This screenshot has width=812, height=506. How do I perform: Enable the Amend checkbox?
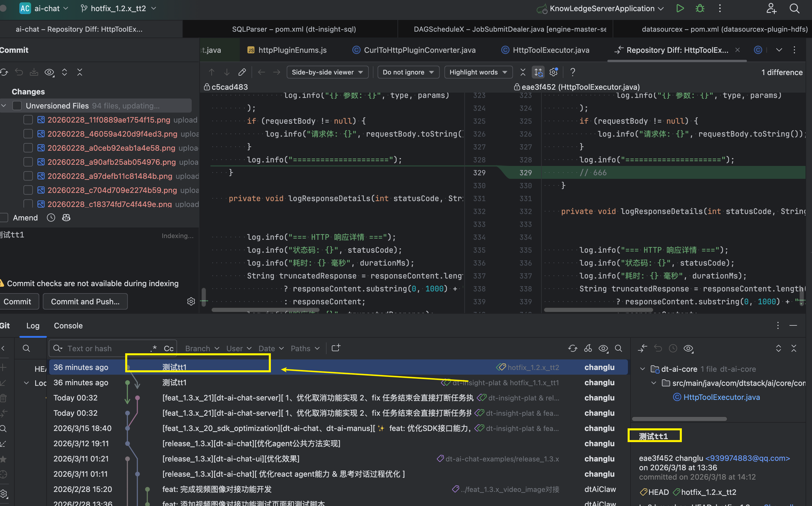coord(4,218)
